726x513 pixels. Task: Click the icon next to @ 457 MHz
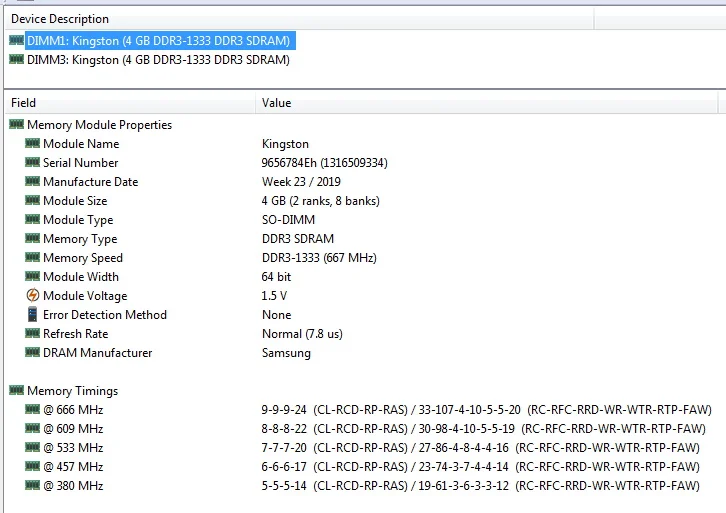pyautogui.click(x=32, y=466)
